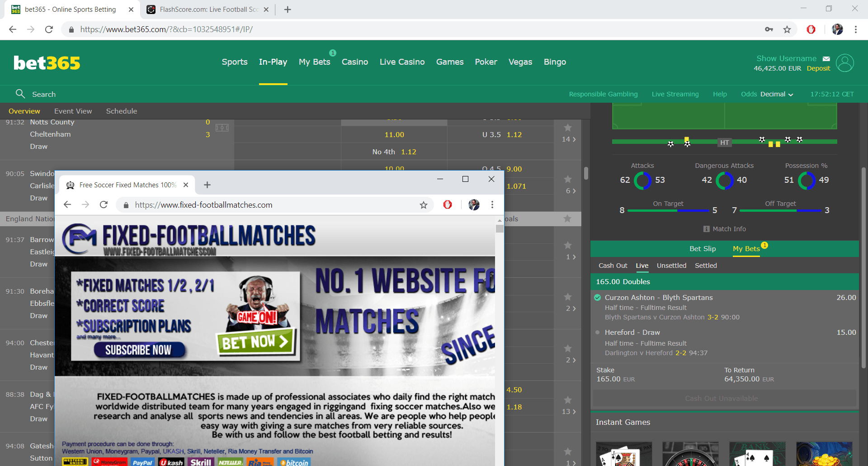This screenshot has height=466, width=868.
Task: Expand the 6 markets for Swindon match
Action: [x=571, y=191]
